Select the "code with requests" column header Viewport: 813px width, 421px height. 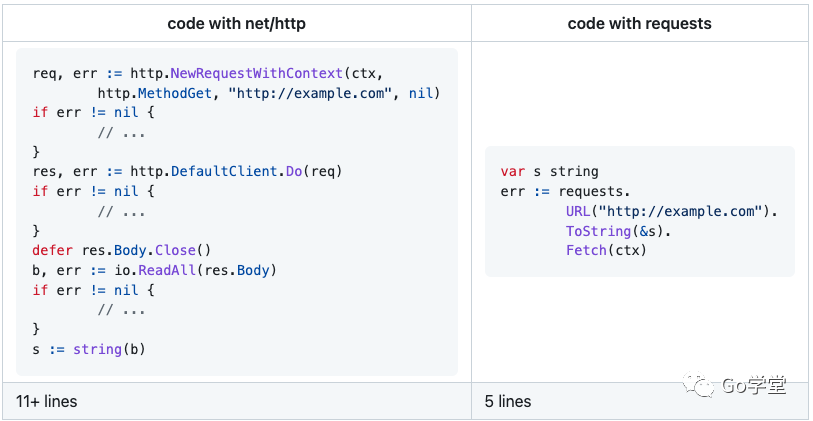click(x=639, y=22)
